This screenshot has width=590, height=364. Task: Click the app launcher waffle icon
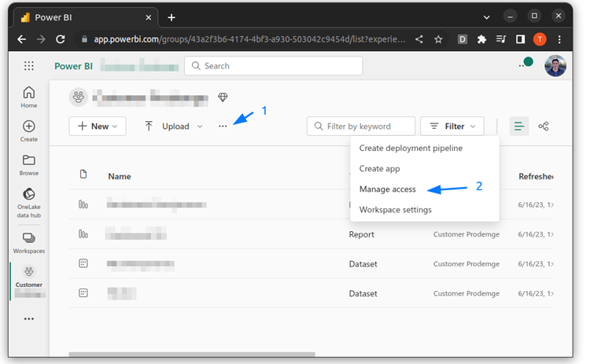(x=29, y=66)
